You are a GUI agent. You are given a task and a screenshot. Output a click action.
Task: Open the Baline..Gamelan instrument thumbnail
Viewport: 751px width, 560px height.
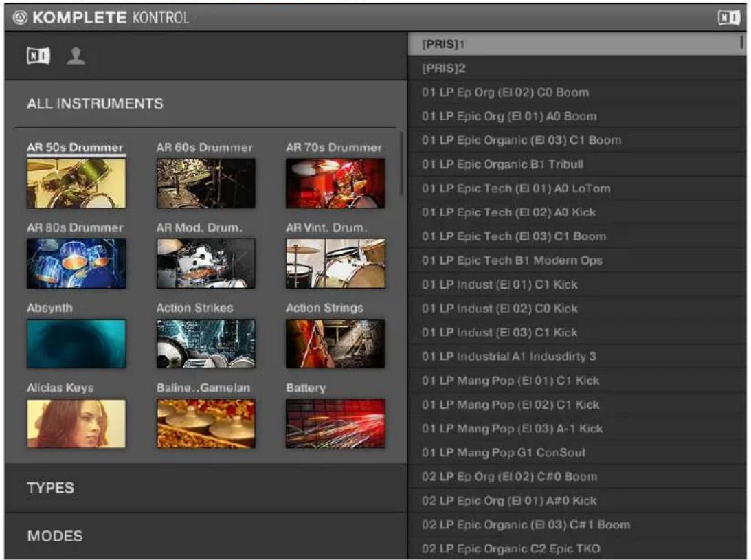(x=206, y=423)
